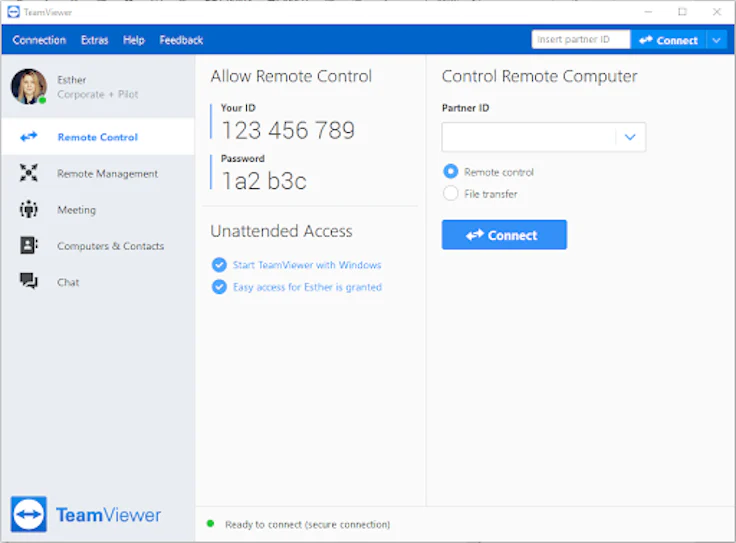Click Esther's profile avatar picture
Screen dimensions: 736x543
[29, 87]
